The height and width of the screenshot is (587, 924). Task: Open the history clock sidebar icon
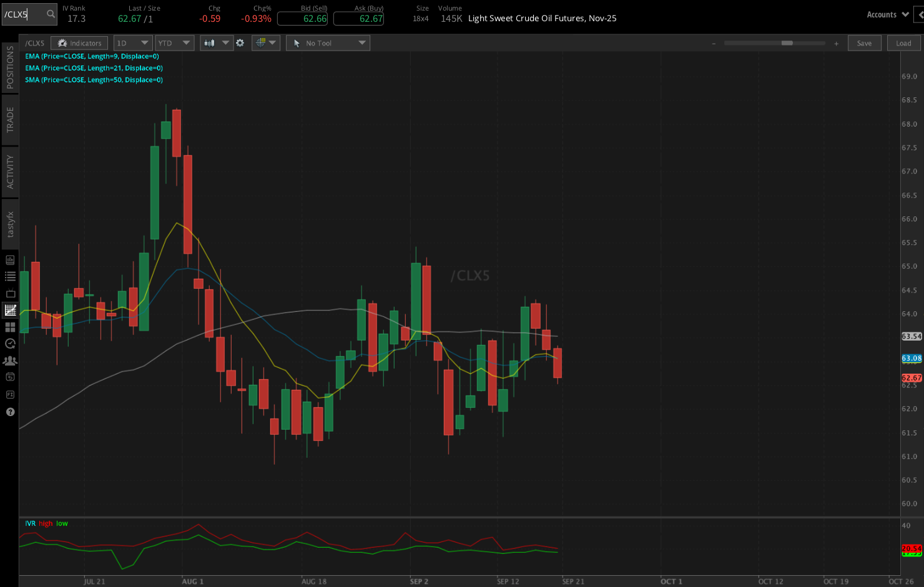pyautogui.click(x=10, y=343)
